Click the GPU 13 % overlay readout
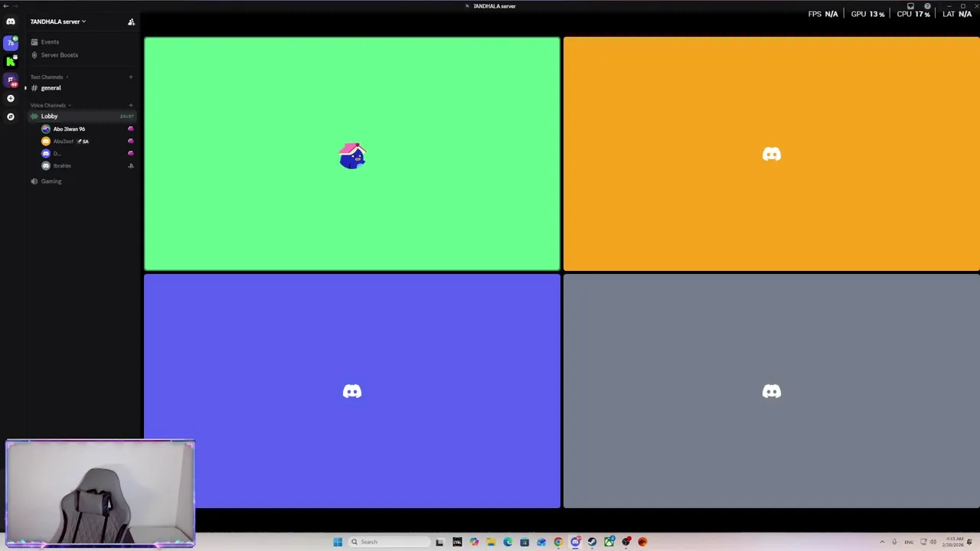Viewport: 980px width, 551px height. [867, 14]
